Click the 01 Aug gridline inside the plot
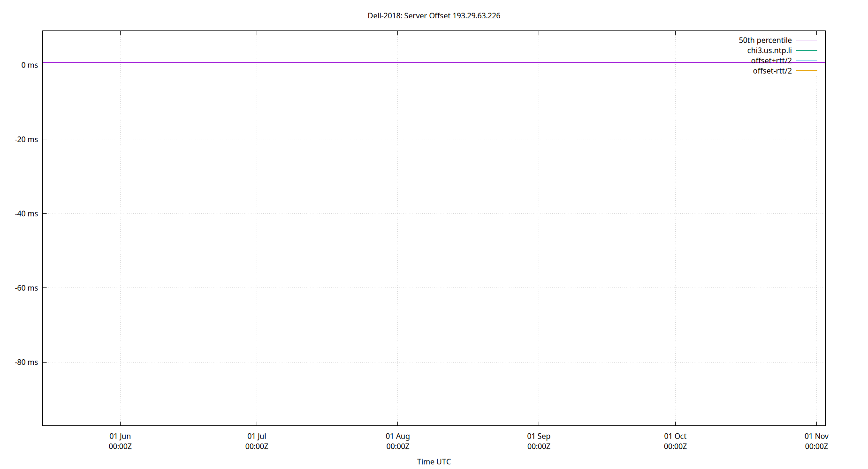 click(398, 234)
